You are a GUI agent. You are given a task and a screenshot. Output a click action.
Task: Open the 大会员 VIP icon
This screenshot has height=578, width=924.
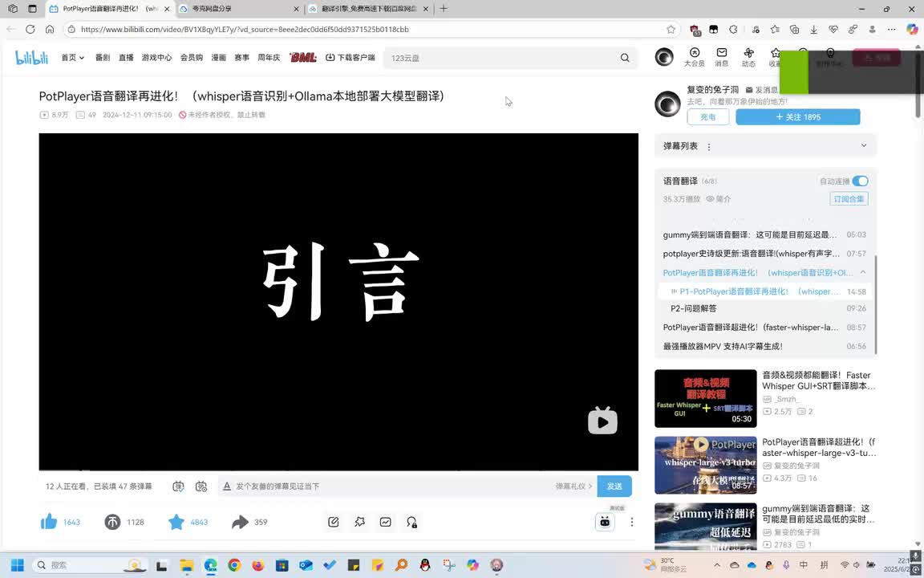(694, 57)
